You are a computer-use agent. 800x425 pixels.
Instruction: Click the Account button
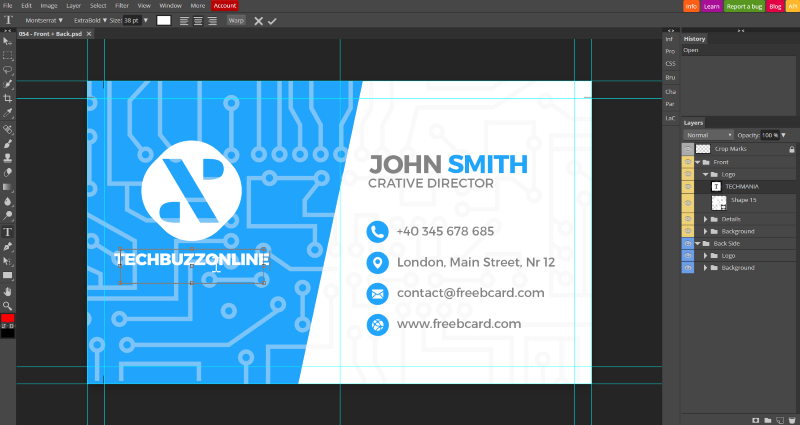(224, 6)
